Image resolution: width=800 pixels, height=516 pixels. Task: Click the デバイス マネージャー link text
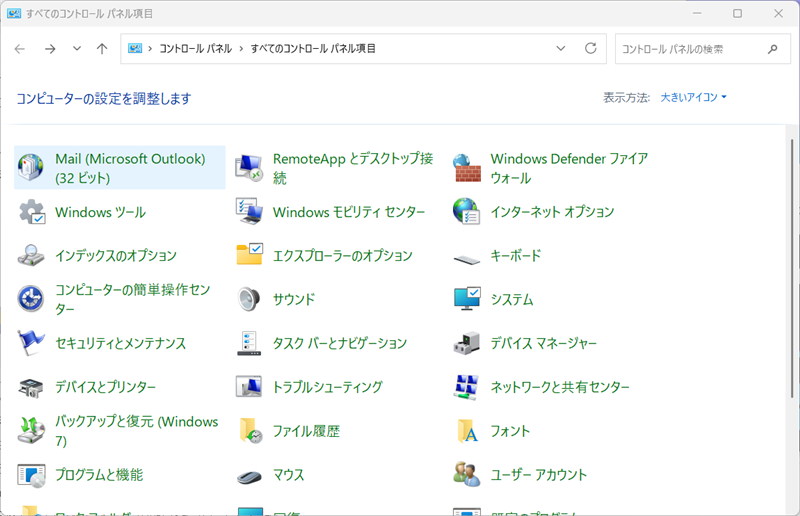(543, 343)
